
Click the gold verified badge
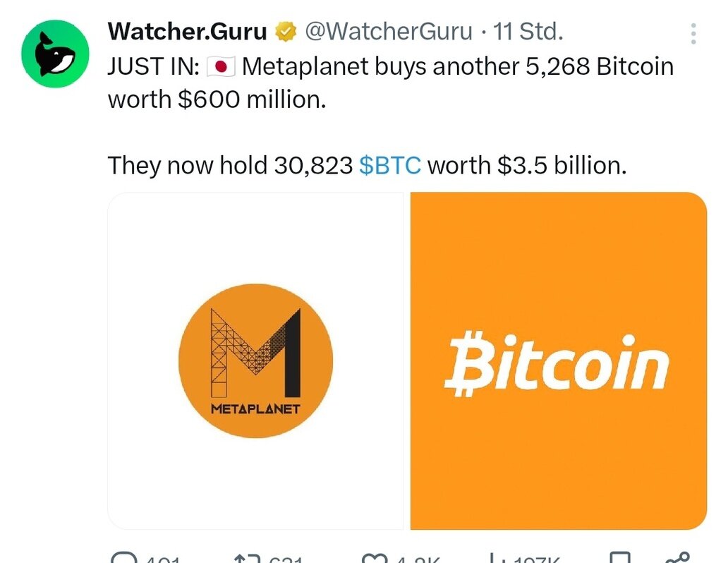pyautogui.click(x=285, y=32)
